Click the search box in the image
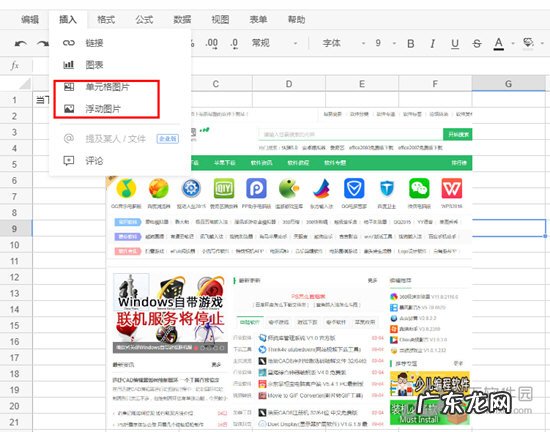Viewport: 550px width, 432px height. (x=351, y=134)
